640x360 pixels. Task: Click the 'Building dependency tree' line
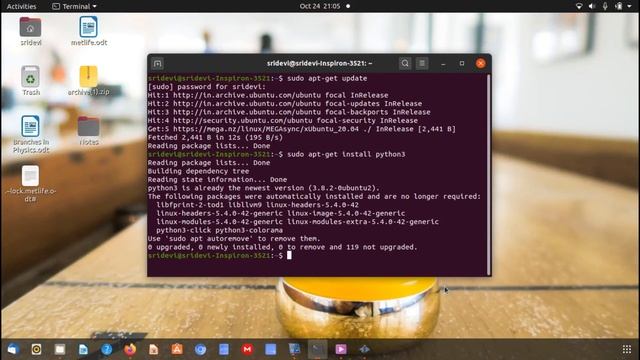click(198, 171)
